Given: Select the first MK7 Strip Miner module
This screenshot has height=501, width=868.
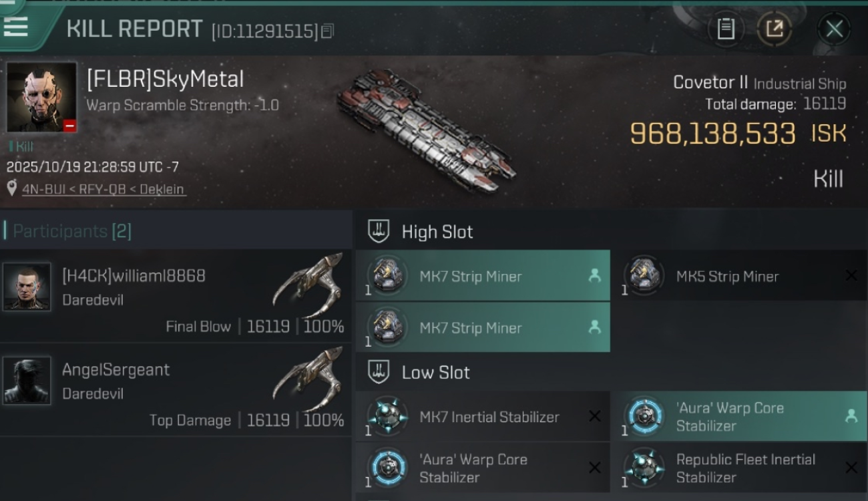Looking at the screenshot, I should coord(482,276).
